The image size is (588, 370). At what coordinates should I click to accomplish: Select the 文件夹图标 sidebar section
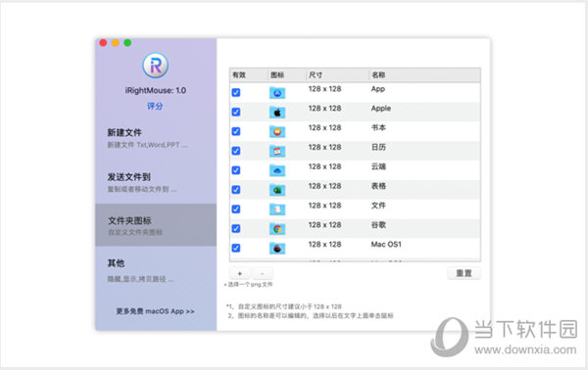[156, 225]
